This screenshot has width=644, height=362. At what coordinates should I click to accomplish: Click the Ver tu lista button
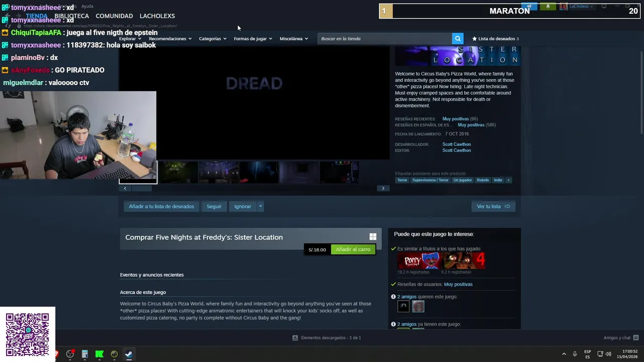[494, 206]
